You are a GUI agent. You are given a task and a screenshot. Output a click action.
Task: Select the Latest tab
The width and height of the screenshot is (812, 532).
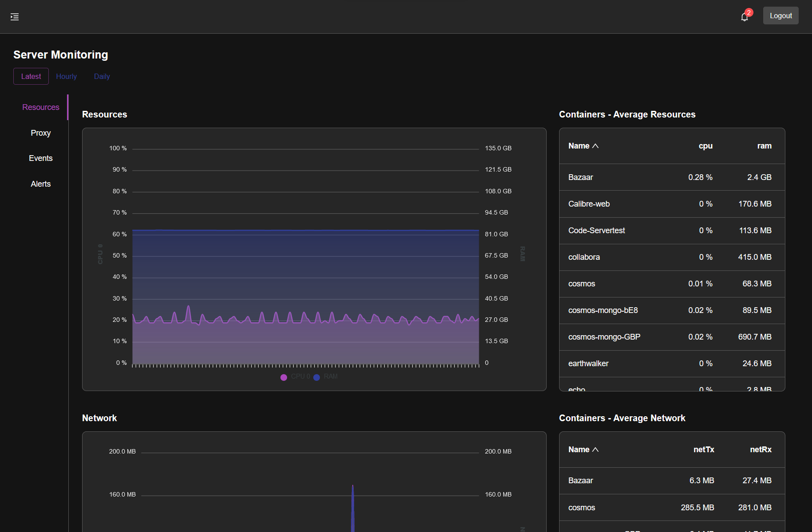point(31,76)
